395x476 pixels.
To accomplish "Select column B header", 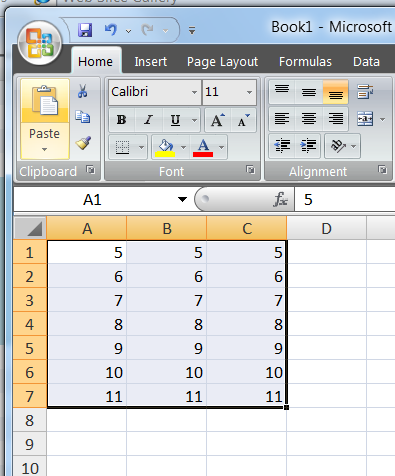I will pyautogui.click(x=167, y=228).
